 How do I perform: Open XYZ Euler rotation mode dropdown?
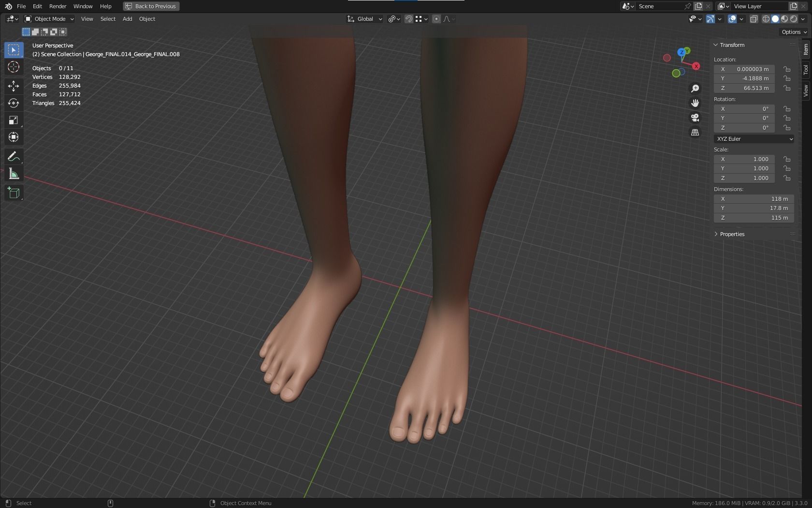754,139
